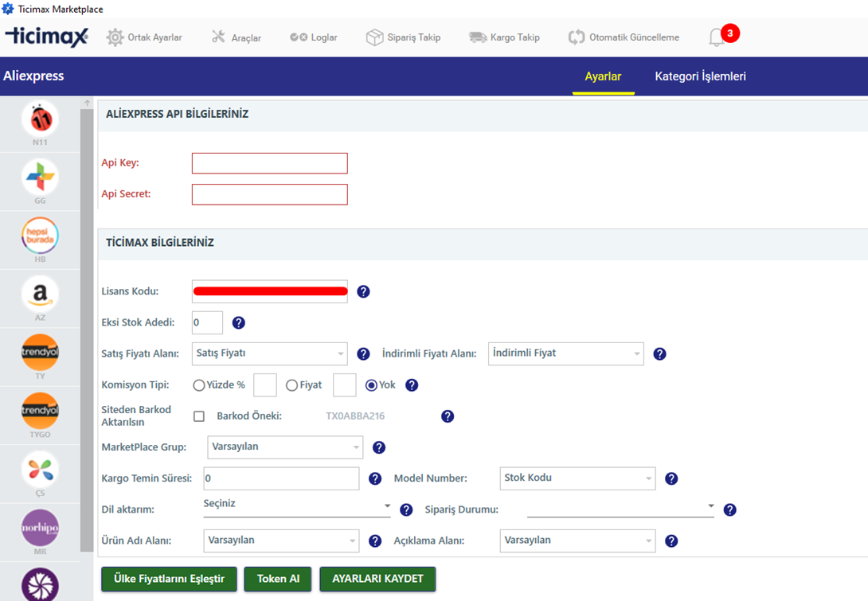The image size is (868, 601).
Task: Show help for Ürün Adı Alanı
Action: tap(375, 541)
